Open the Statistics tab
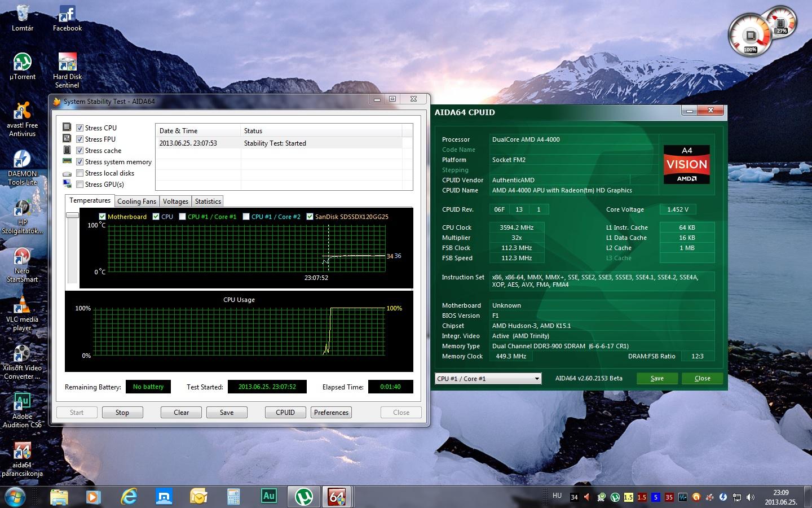Screen dimensions: 812x508 click(x=208, y=202)
